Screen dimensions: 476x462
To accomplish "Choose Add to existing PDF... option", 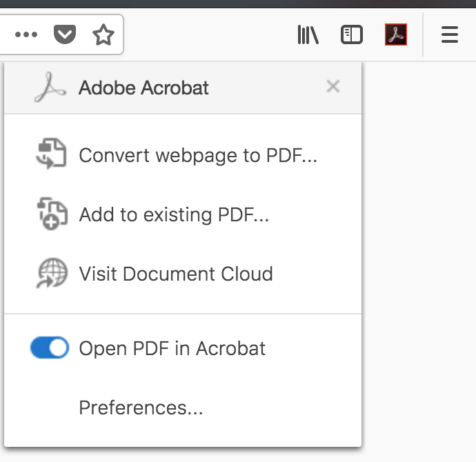I will (x=174, y=214).
